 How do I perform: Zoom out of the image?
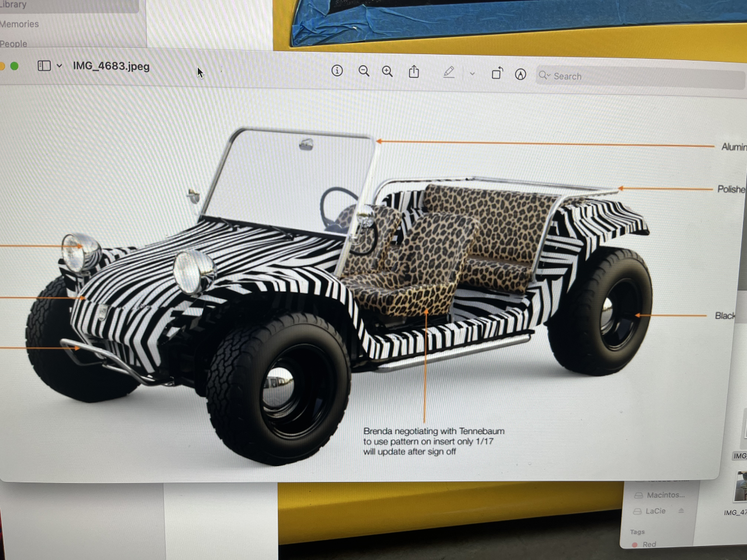tap(364, 71)
